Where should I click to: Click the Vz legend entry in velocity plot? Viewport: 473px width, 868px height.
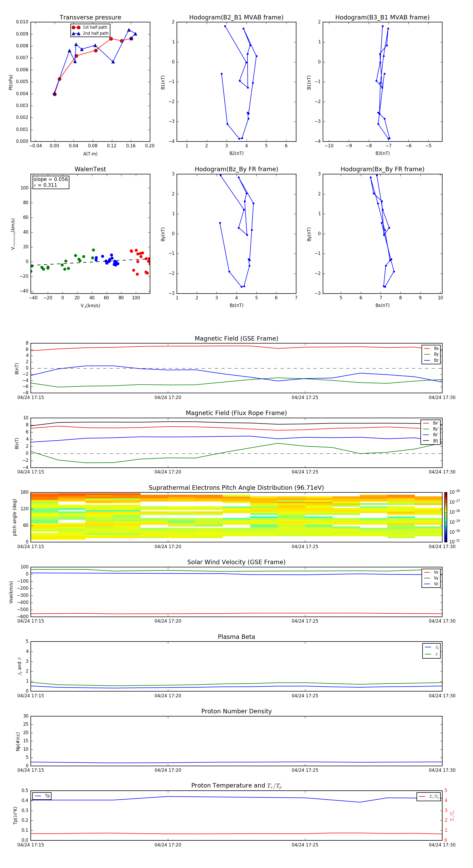[x=431, y=584]
